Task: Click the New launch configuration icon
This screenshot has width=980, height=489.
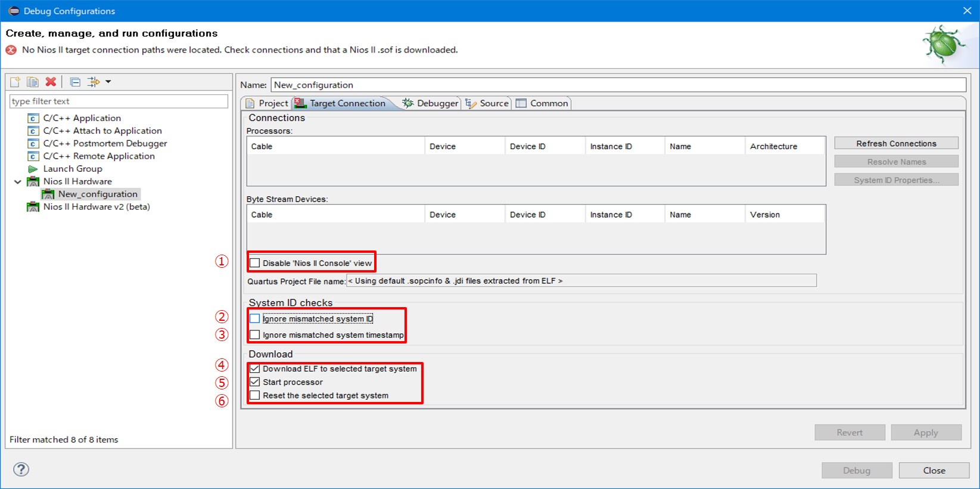Action: coord(15,82)
